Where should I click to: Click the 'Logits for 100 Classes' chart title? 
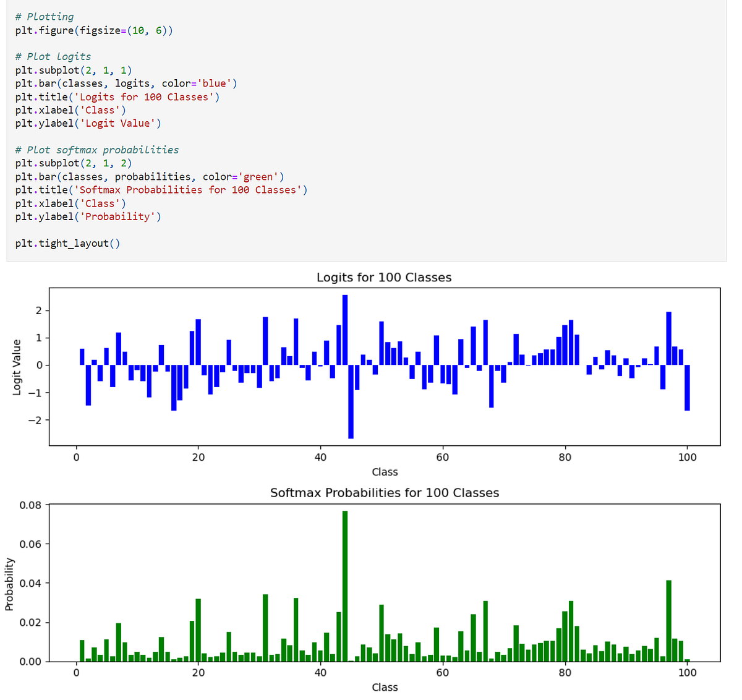click(x=384, y=278)
